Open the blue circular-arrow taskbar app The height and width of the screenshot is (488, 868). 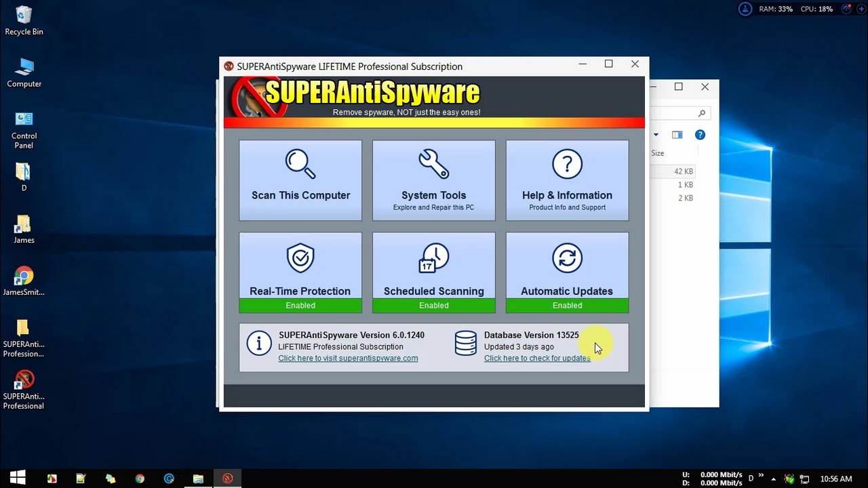[169, 479]
